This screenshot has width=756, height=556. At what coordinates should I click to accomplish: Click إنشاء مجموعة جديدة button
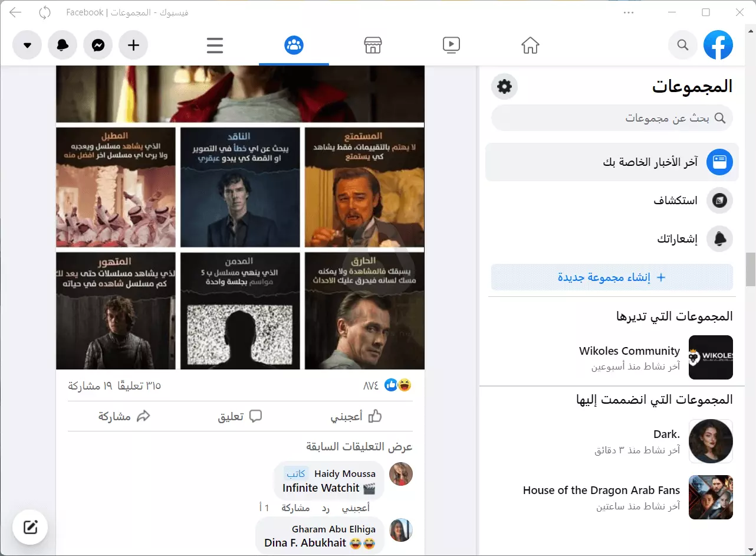coord(612,277)
